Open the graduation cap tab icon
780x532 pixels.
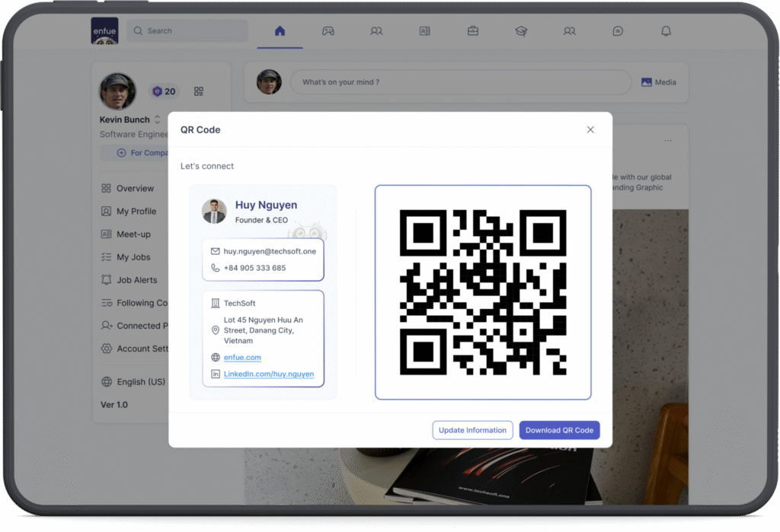tap(521, 31)
